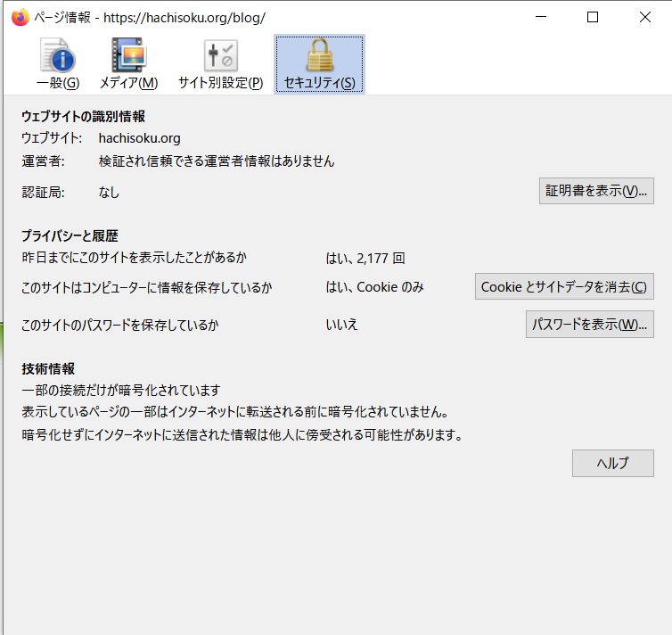
Task: Click the hachisoku.org website value
Action: tap(139, 138)
